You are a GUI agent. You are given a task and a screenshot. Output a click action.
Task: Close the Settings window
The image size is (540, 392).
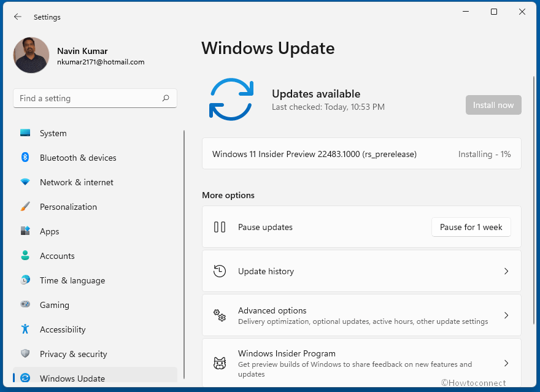(522, 12)
